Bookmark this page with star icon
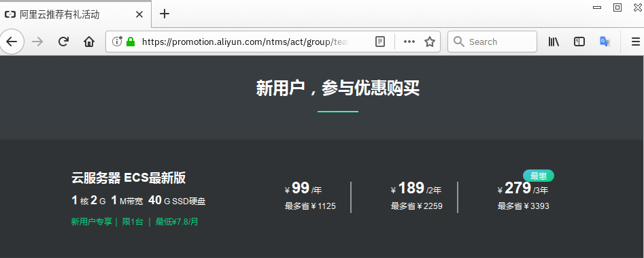This screenshot has height=258, width=644. 430,42
